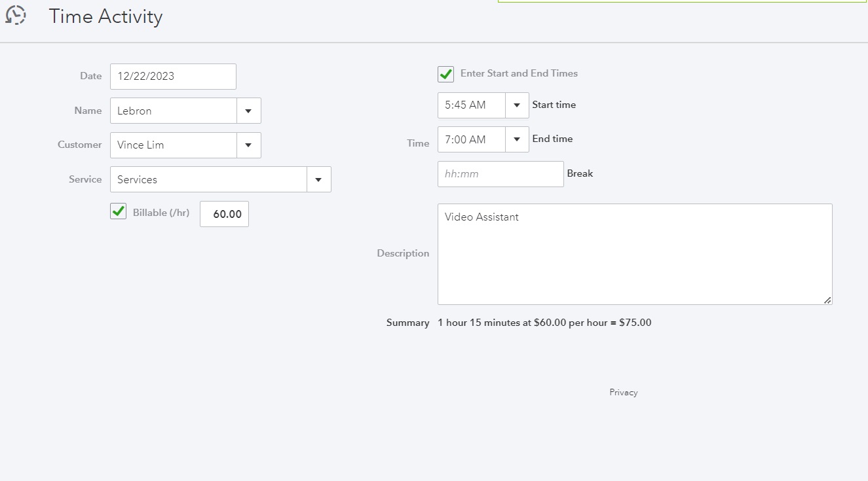This screenshot has width=868, height=481.
Task: Open the Privacy link
Action: pos(623,393)
